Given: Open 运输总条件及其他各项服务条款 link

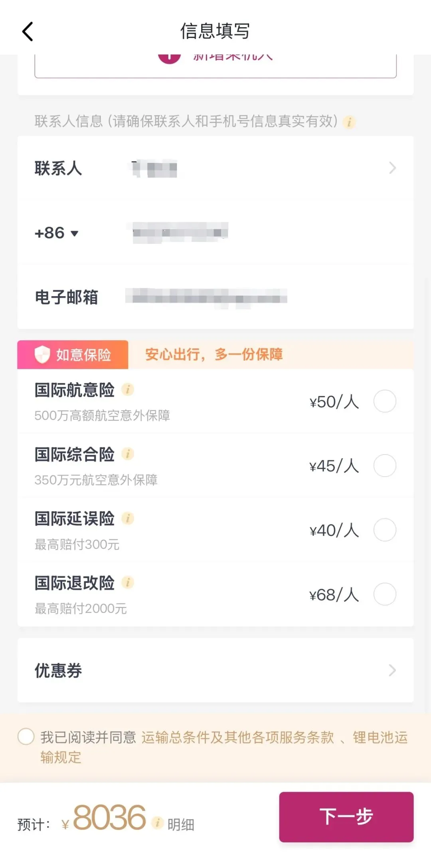Looking at the screenshot, I should click(238, 738).
